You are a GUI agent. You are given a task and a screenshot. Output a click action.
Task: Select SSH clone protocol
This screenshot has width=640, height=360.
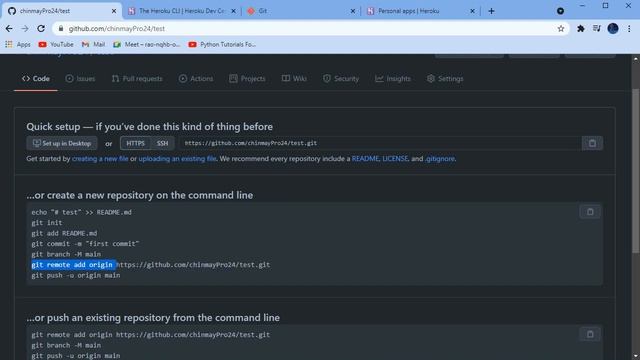(x=162, y=143)
